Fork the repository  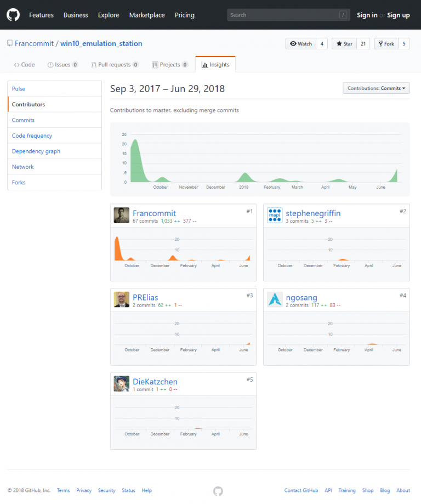pos(386,44)
